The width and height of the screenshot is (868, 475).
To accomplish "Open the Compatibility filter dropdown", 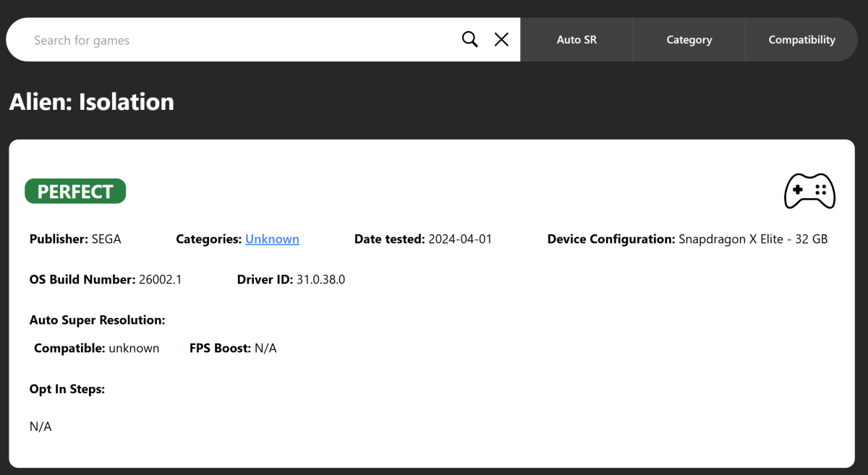I will (x=801, y=40).
